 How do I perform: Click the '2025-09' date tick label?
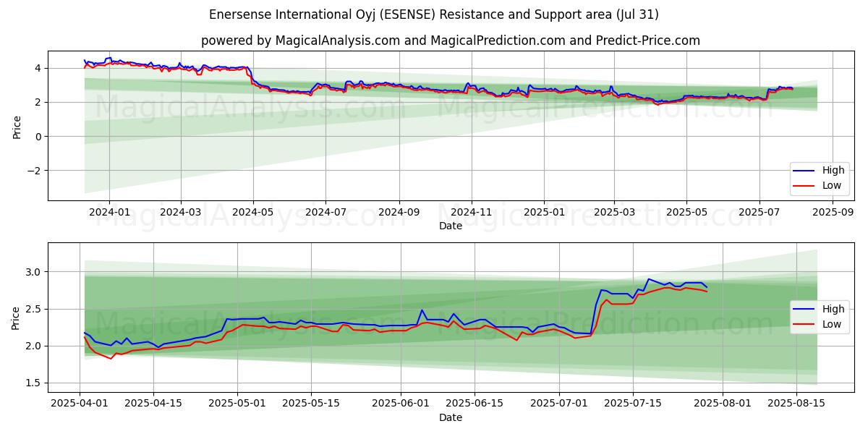(833, 213)
